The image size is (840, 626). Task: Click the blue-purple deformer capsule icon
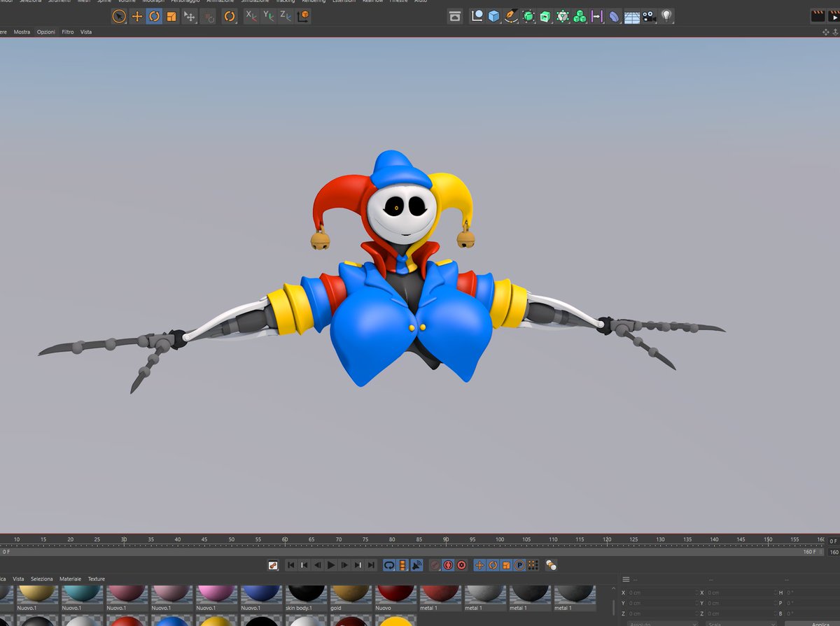(614, 16)
